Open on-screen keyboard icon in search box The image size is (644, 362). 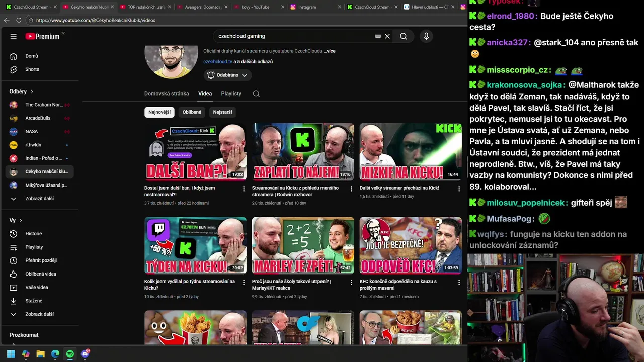click(378, 36)
